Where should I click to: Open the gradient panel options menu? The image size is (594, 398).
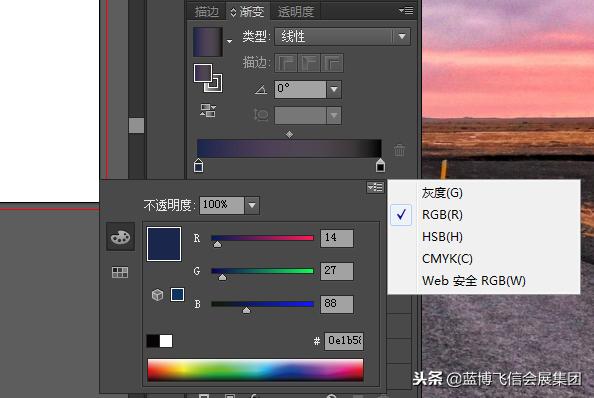(x=406, y=11)
